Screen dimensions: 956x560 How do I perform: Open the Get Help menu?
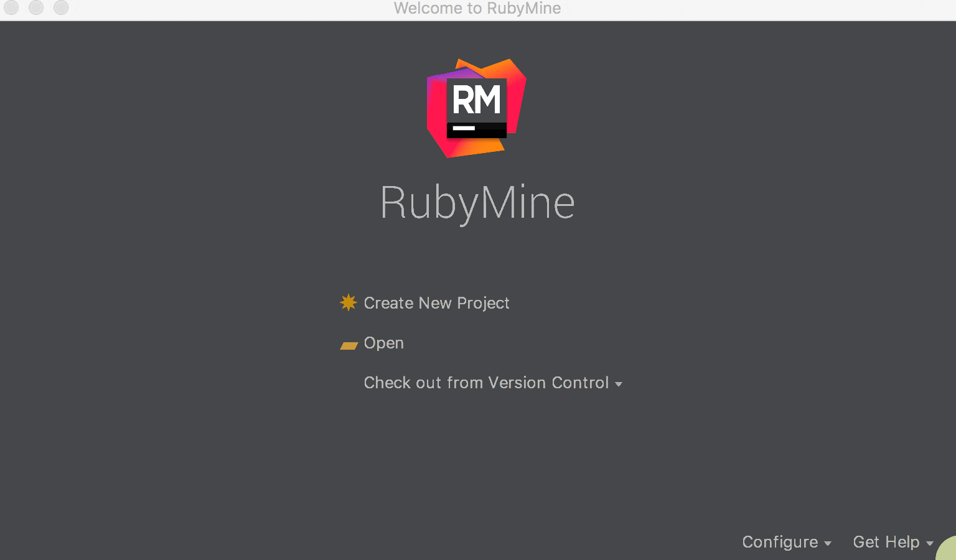(x=886, y=542)
